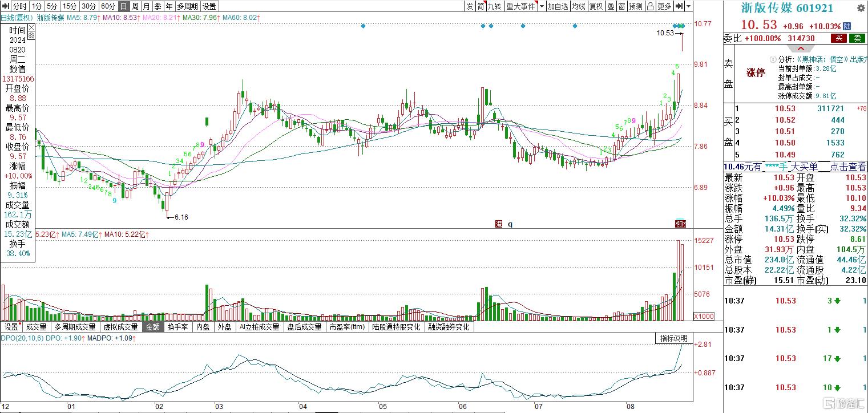Switch to 成交量 indicator tab
This screenshot has height=413, width=868.
point(36,327)
